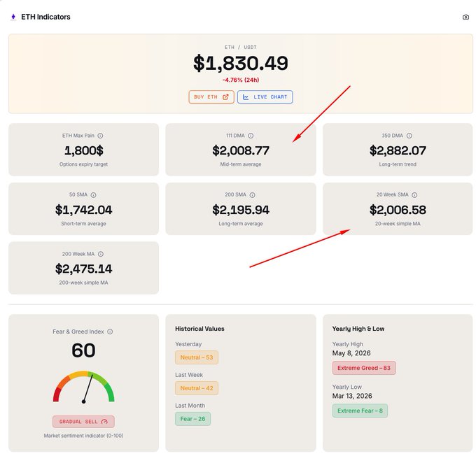Open the LIVE CHART button

(x=265, y=97)
